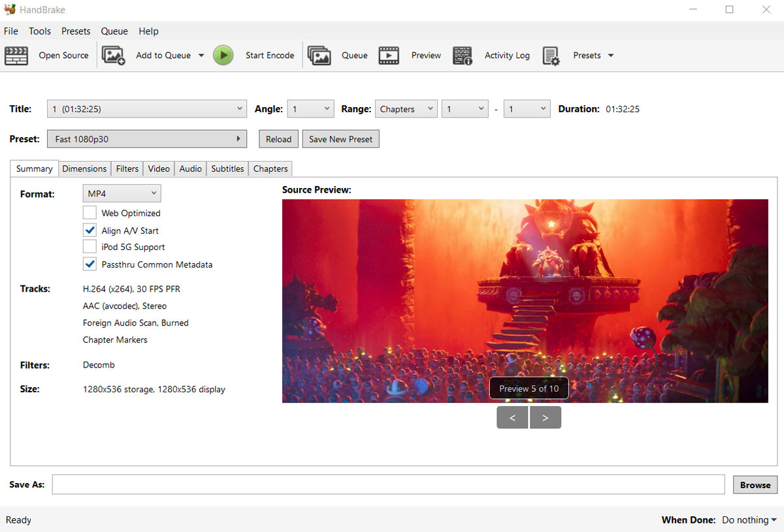This screenshot has height=532, width=784.
Task: Close the HandBrake window
Action: [766, 10]
